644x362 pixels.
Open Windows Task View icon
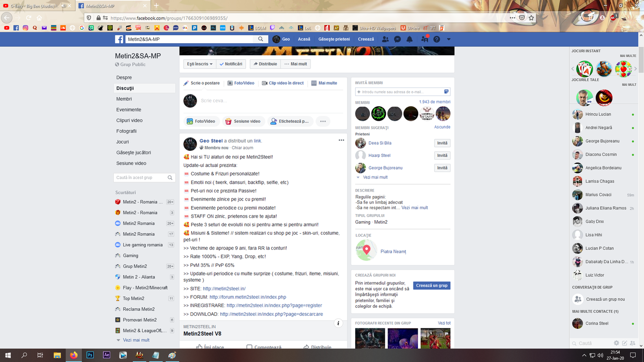40,355
